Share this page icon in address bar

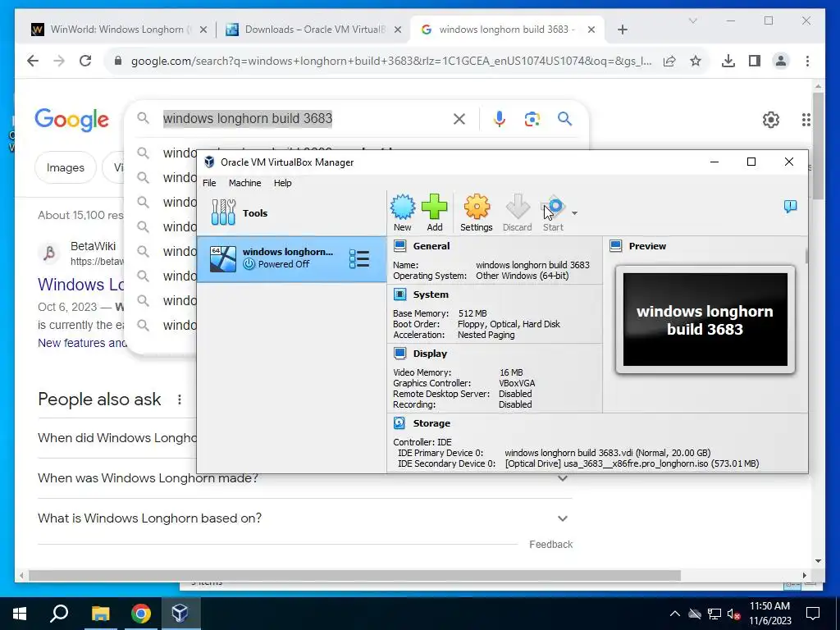click(669, 61)
